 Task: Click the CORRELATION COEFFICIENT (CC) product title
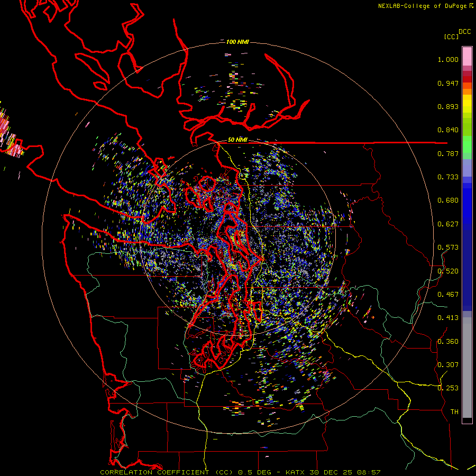point(167,472)
